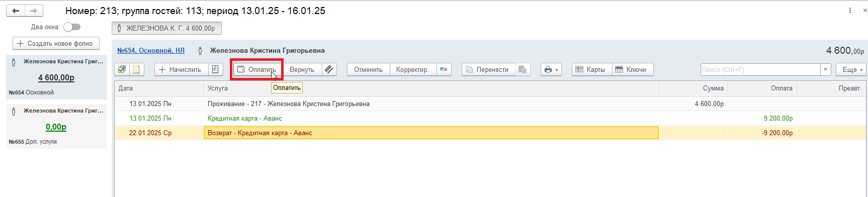Click 4 600,00р balance link in sidebar
This screenshot has width=868, height=197.
coord(56,78)
